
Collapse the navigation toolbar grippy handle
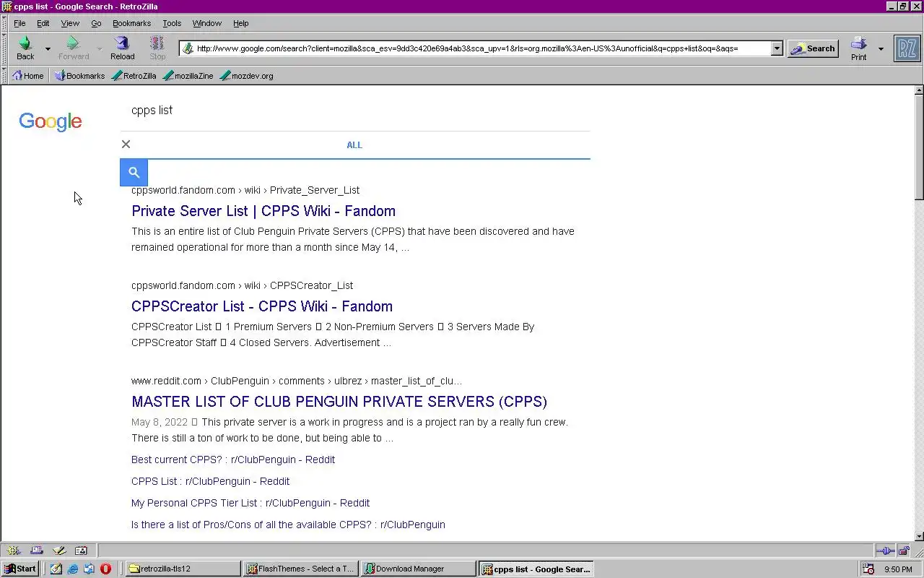click(5, 48)
